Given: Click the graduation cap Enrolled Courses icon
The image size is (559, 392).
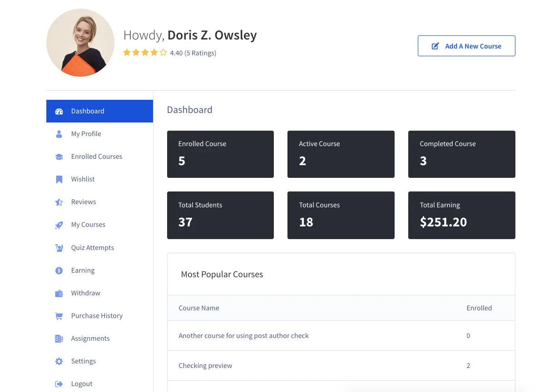Looking at the screenshot, I should pyautogui.click(x=59, y=157).
